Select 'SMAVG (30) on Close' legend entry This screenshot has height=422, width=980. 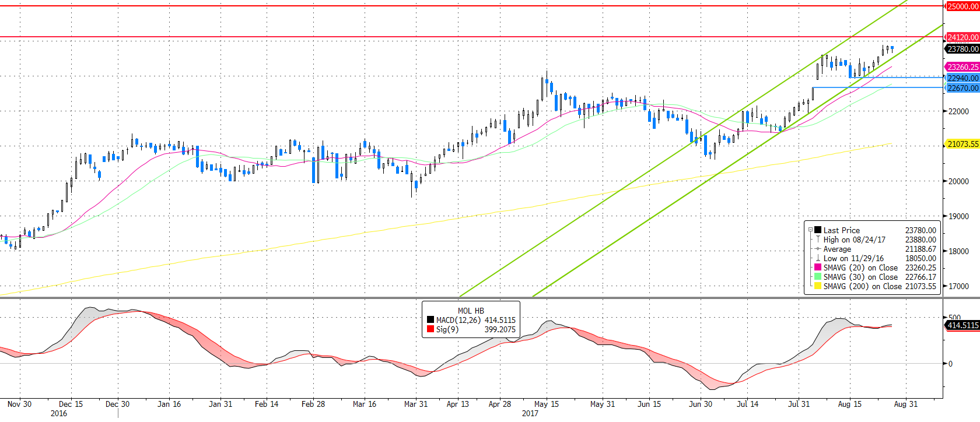[x=860, y=277]
